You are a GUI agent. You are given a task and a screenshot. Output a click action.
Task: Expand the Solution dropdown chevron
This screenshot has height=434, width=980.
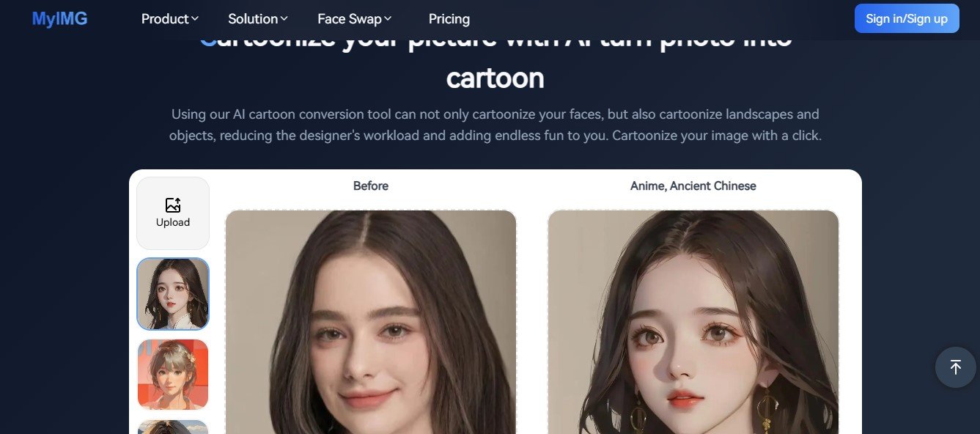point(284,18)
